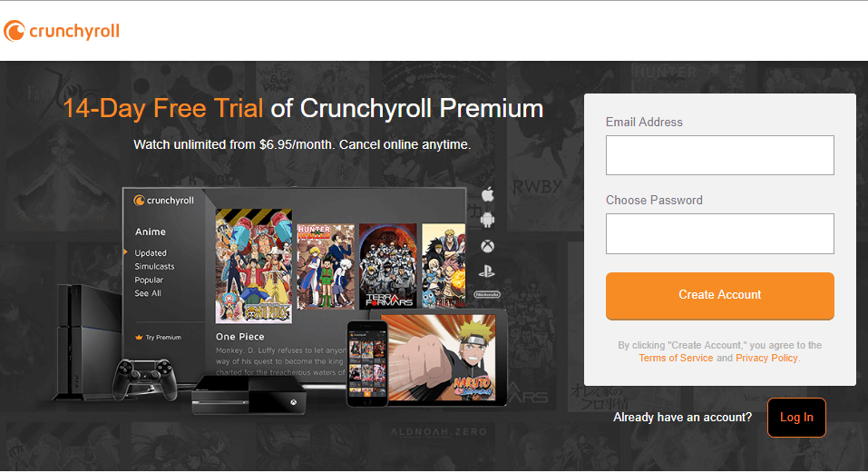Click the Log In button
The height and width of the screenshot is (473, 868).
[x=796, y=418]
